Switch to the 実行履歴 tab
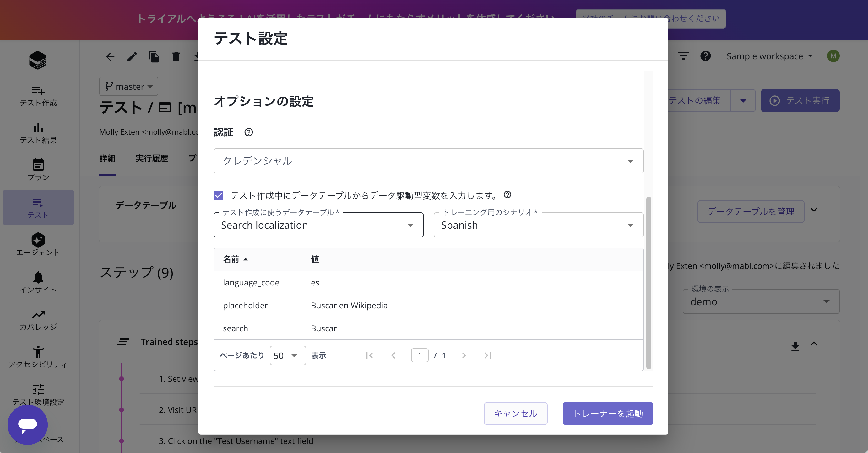 [x=152, y=158]
